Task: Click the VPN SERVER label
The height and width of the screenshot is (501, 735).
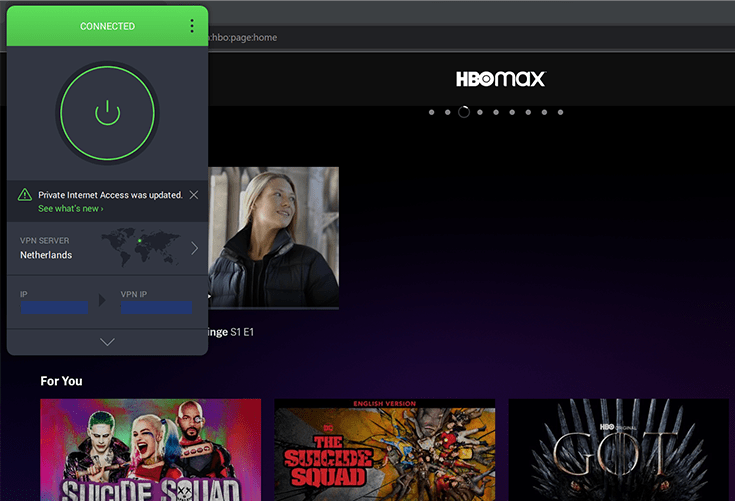Action: coord(45,240)
